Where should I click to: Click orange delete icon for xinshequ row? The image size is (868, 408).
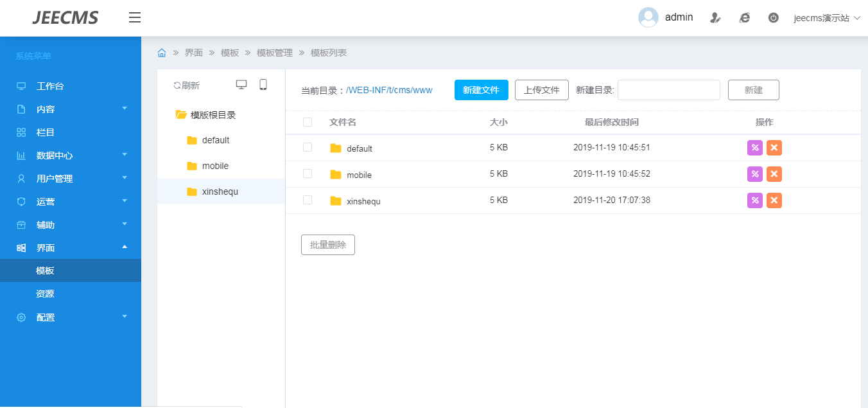(774, 200)
